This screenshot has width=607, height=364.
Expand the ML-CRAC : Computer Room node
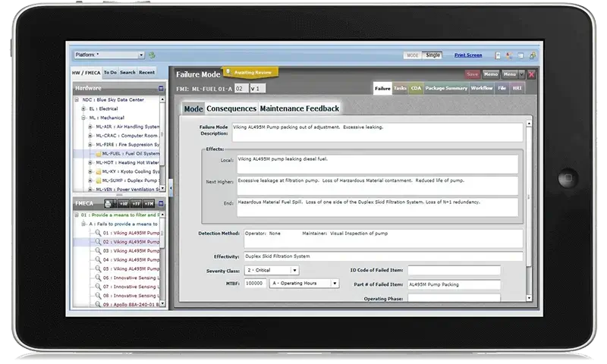90,136
